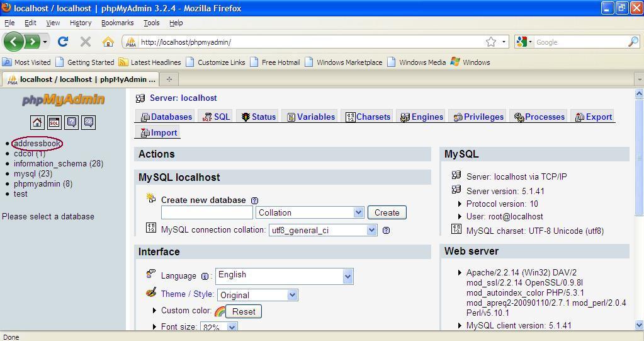The image size is (644, 341).
Task: Click the Theme / Style link
Action: [x=188, y=294]
